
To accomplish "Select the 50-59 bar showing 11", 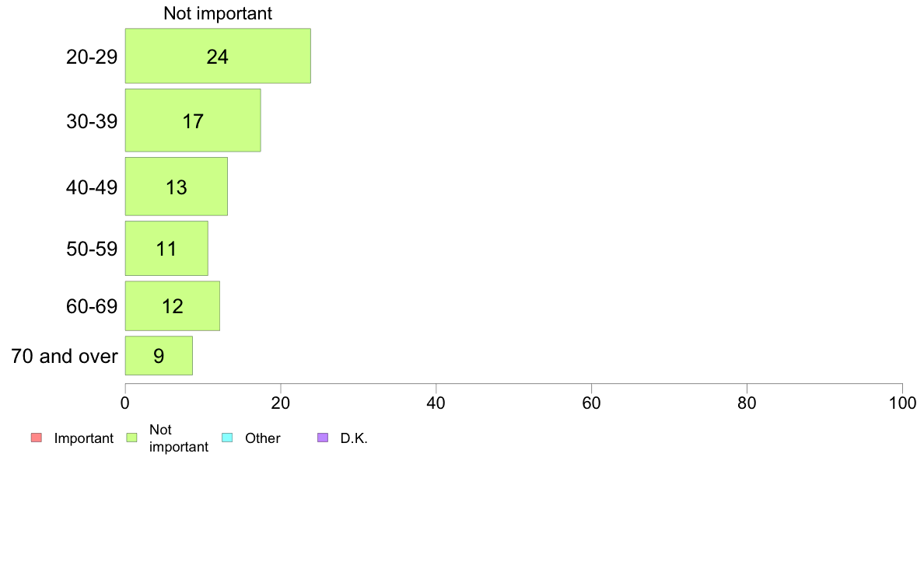I will coord(166,248).
